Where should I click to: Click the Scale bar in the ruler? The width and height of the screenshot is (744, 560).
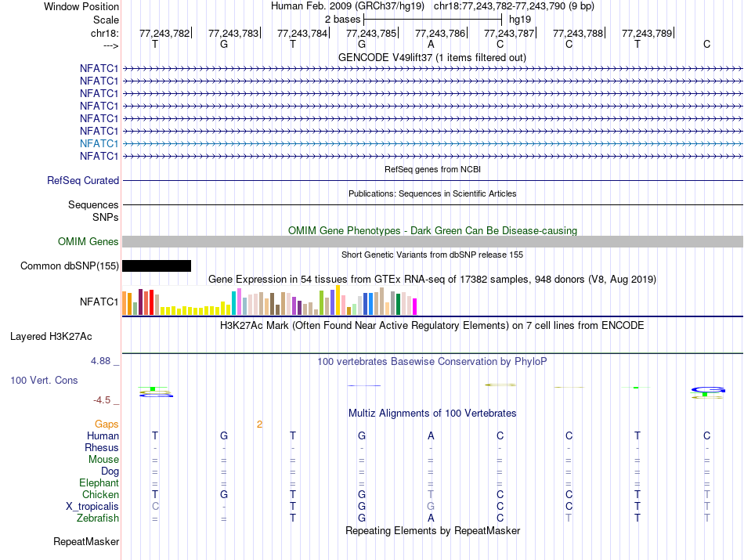pos(432,18)
